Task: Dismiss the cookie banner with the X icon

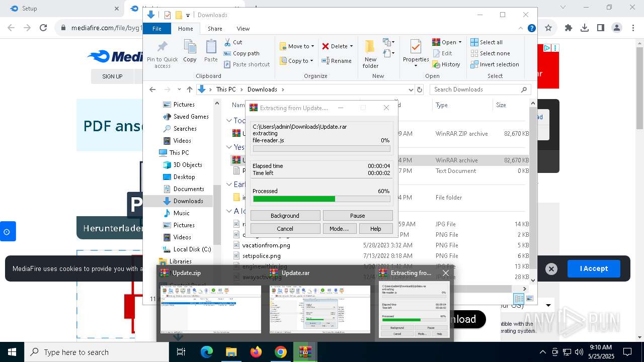Action: click(551, 269)
